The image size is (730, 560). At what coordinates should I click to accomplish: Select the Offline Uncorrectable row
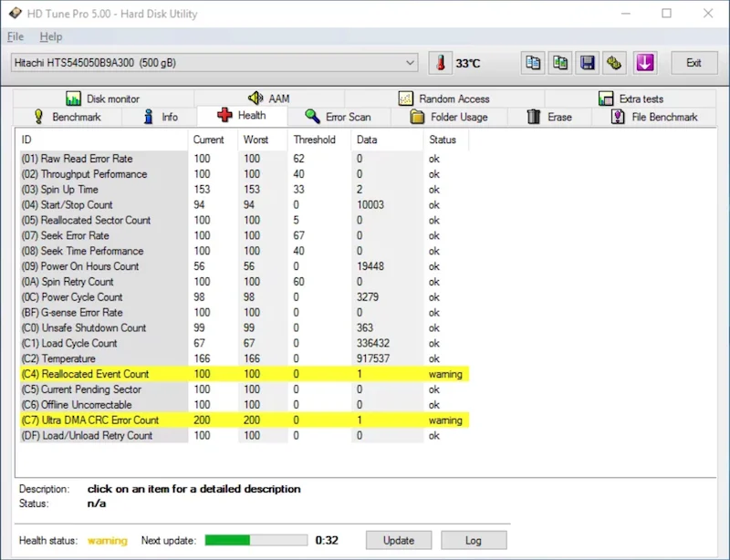245,405
